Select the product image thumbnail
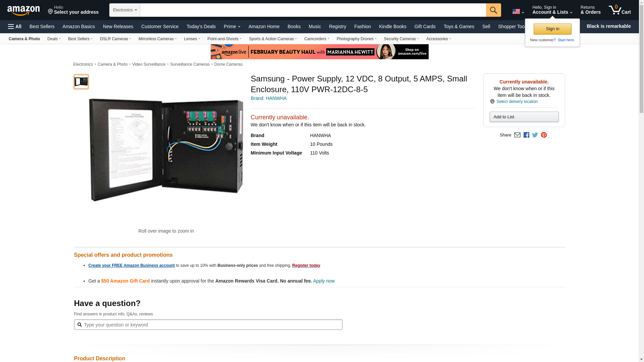This screenshot has width=644, height=362. pyautogui.click(x=81, y=82)
